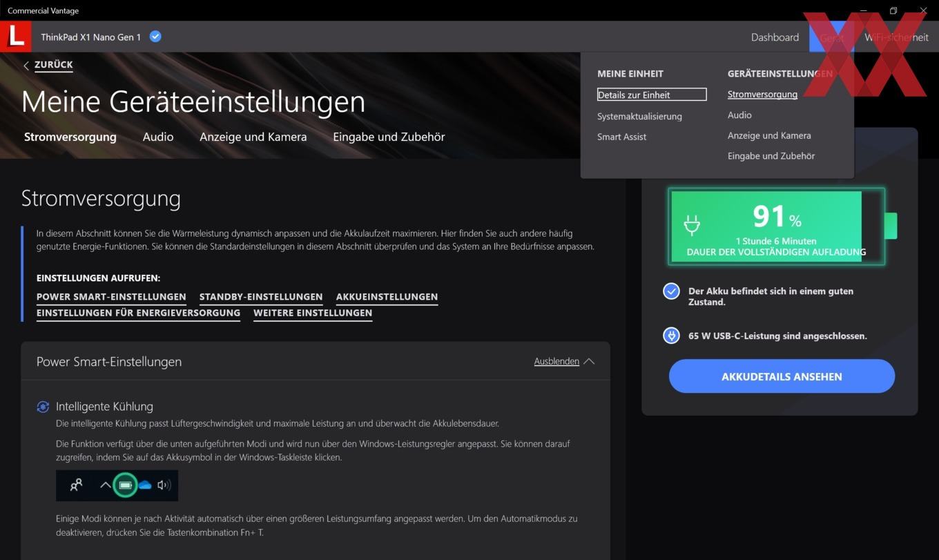
Task: Click the MEINE EINHEIT menu header
Action: point(630,74)
